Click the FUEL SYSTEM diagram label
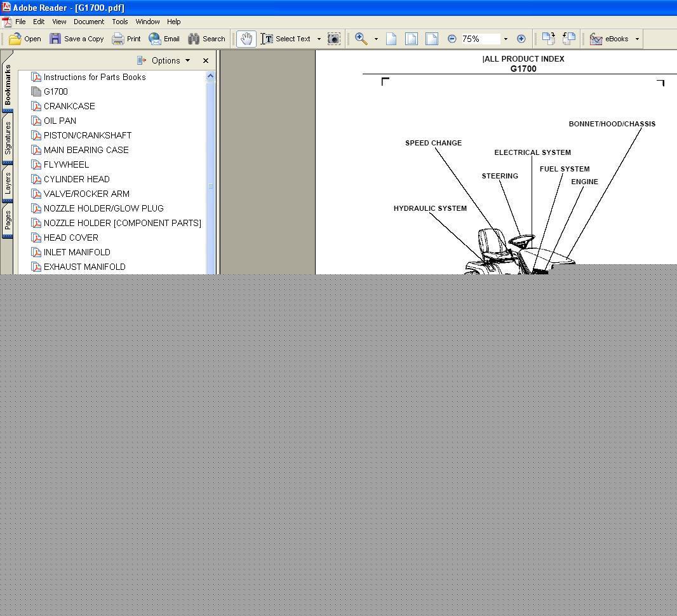 [x=565, y=169]
